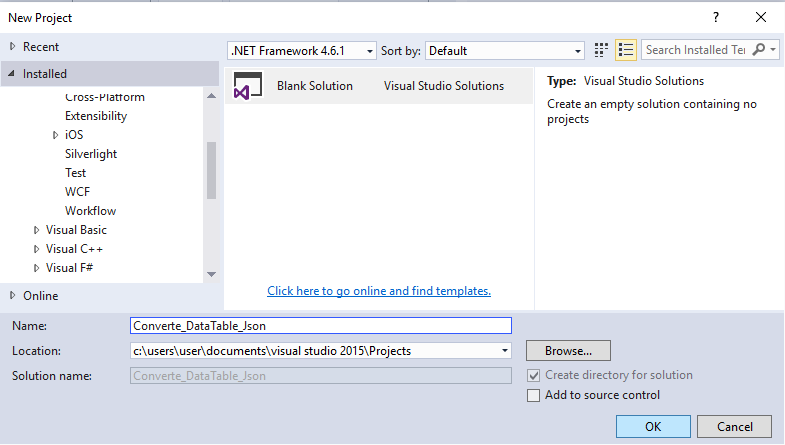Select Test in the template tree
785x445 pixels.
pos(76,173)
